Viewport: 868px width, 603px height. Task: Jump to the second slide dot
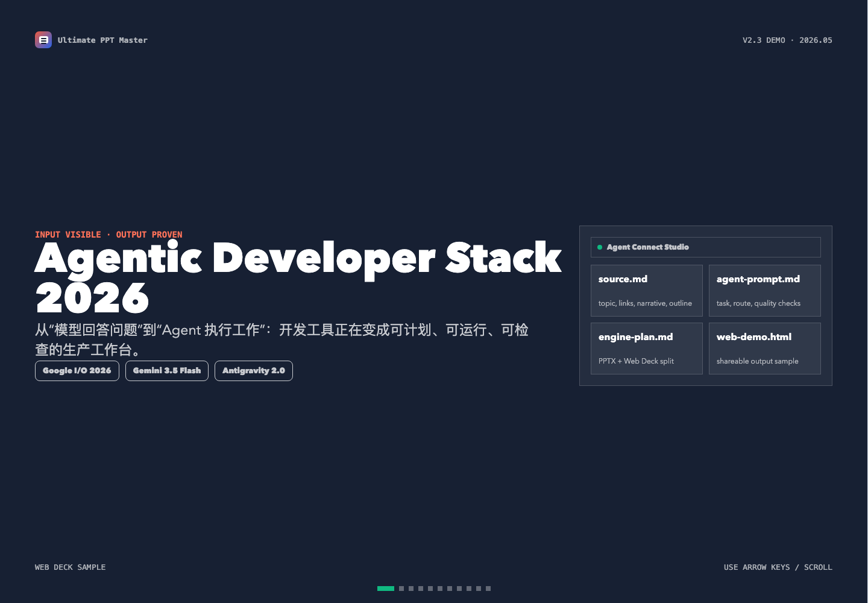(401, 589)
